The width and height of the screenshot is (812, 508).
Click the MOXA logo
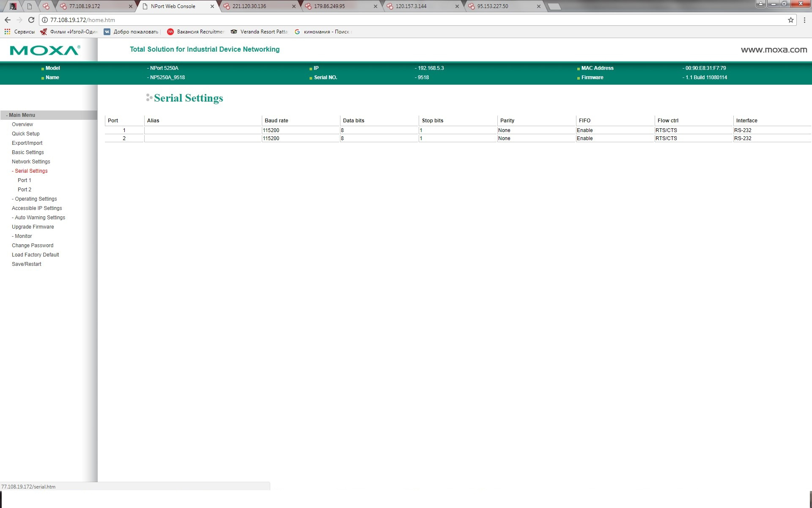pyautogui.click(x=45, y=50)
